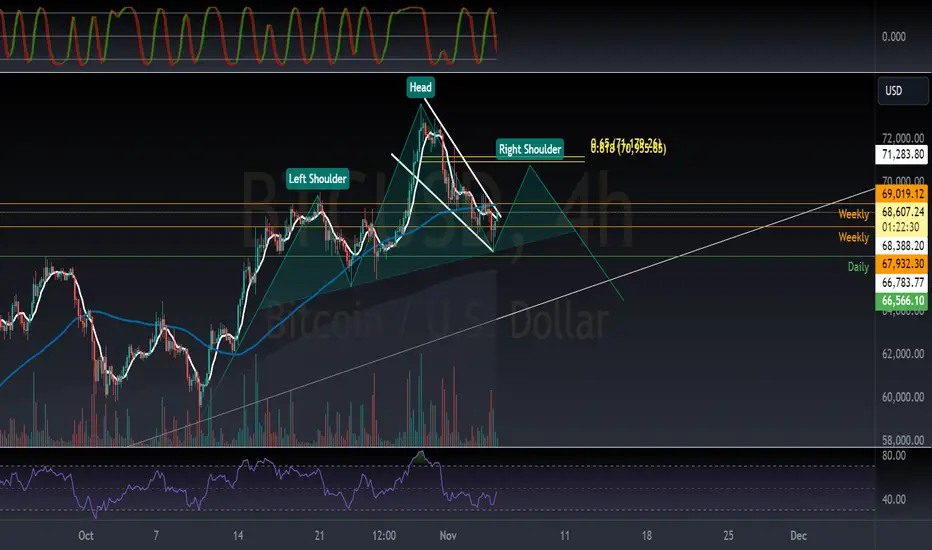This screenshot has height=550, width=932.
Task: Click the 7 date on time axis
Action: (156, 536)
